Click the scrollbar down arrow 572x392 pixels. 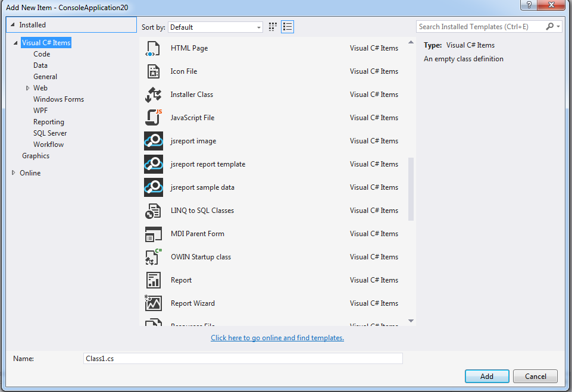[411, 321]
